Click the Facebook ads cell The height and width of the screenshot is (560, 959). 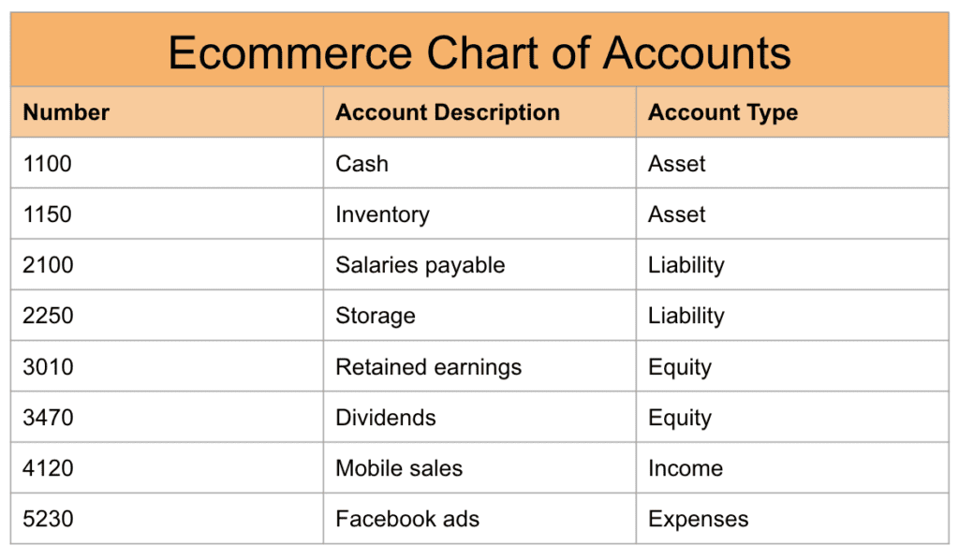[x=407, y=519]
